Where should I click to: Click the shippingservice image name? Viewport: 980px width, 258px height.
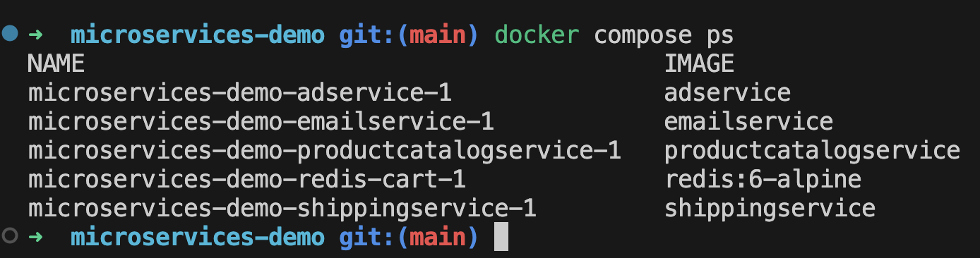tap(770, 209)
